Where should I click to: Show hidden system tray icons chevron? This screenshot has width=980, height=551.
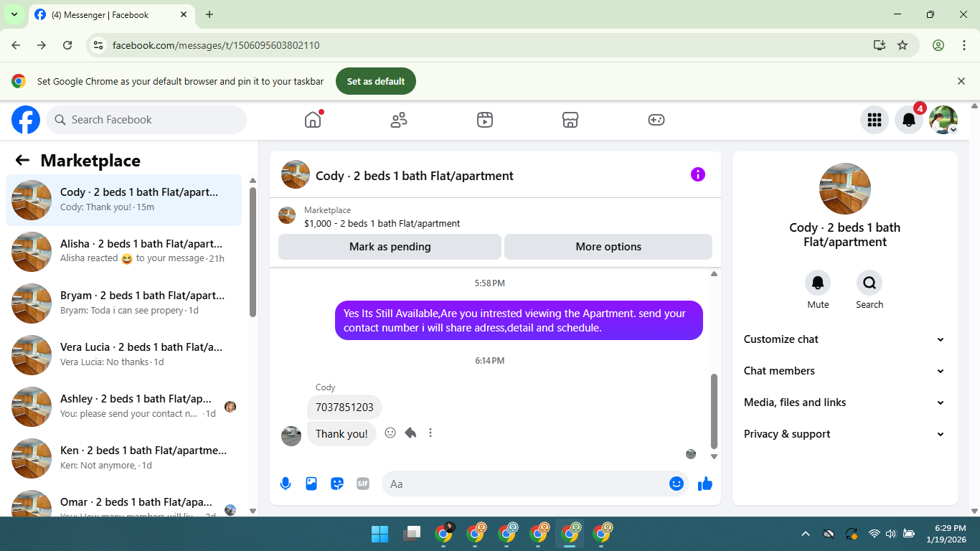point(805,534)
